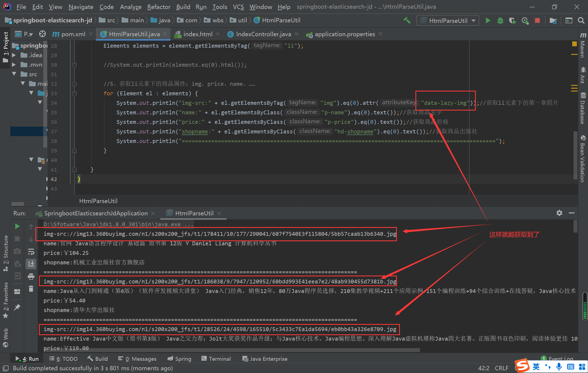588x373 pixels.
Task: Close the HtmlParseUtil.java editor tab
Action: [x=165, y=34]
